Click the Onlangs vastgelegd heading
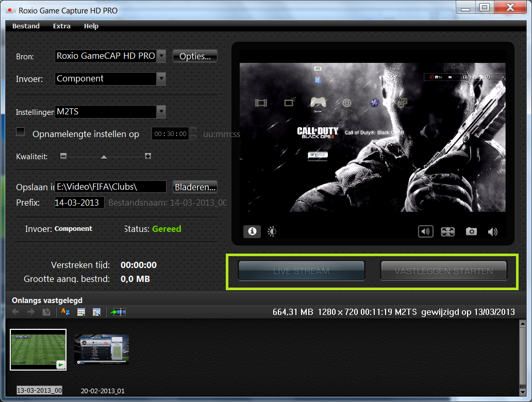This screenshot has height=402, width=532. [47, 300]
